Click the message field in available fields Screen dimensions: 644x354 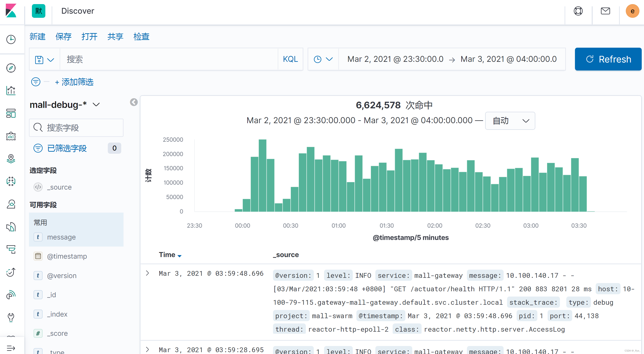[61, 237]
